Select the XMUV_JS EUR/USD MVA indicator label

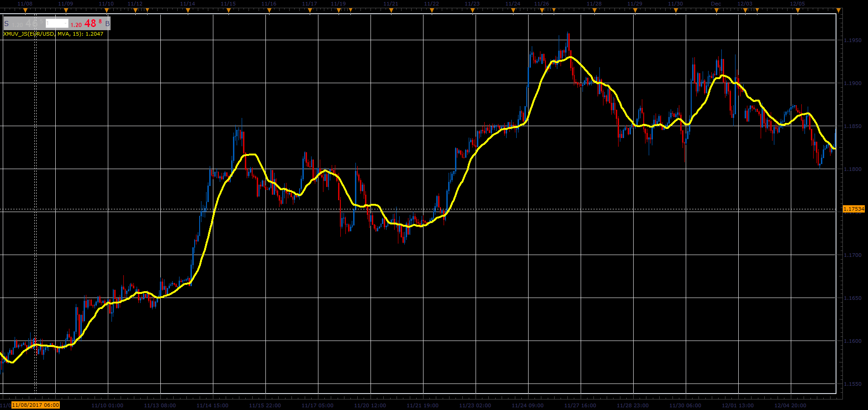53,34
